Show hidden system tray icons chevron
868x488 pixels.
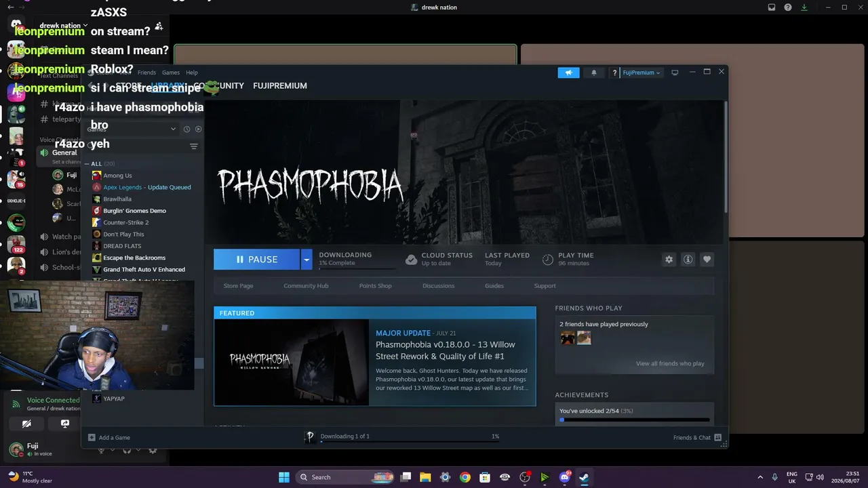(x=760, y=477)
